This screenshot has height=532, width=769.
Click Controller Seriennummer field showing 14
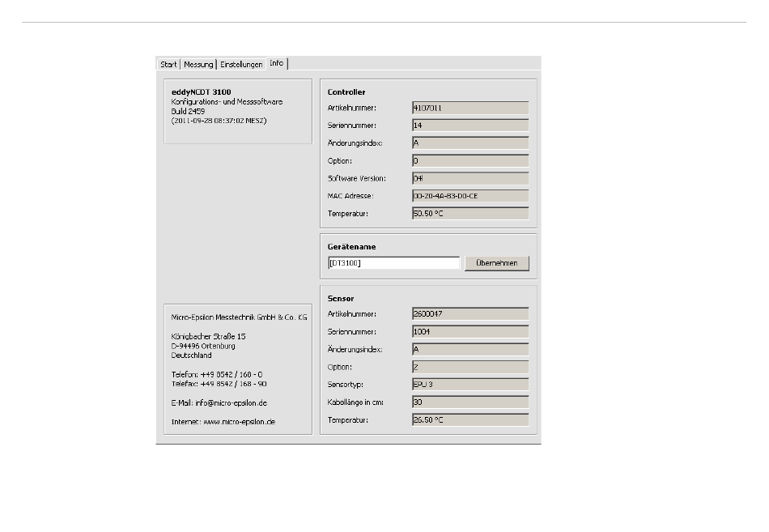(470, 126)
